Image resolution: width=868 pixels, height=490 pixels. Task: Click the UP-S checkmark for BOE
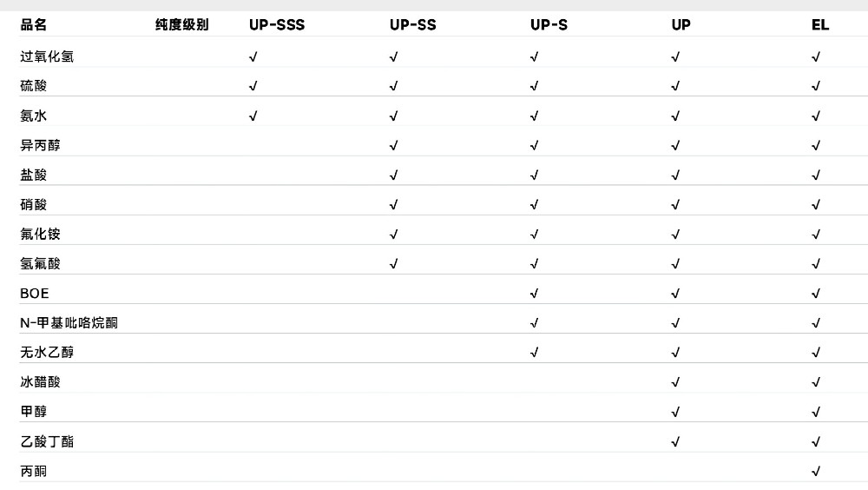534,294
